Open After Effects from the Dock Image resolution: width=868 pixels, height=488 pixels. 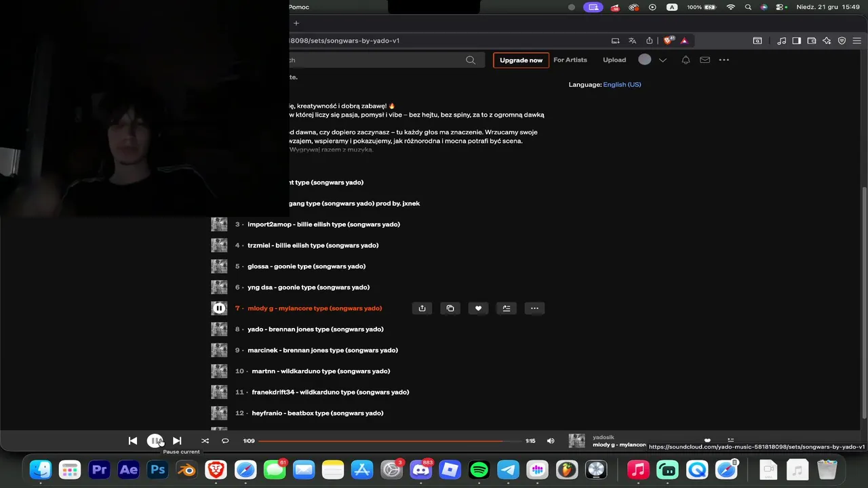pyautogui.click(x=129, y=469)
